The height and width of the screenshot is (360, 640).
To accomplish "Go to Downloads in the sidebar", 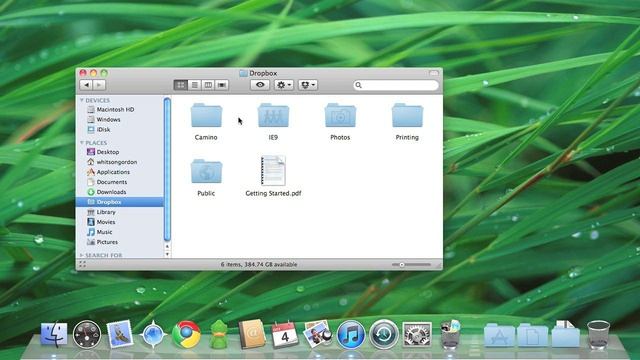I will point(120,192).
